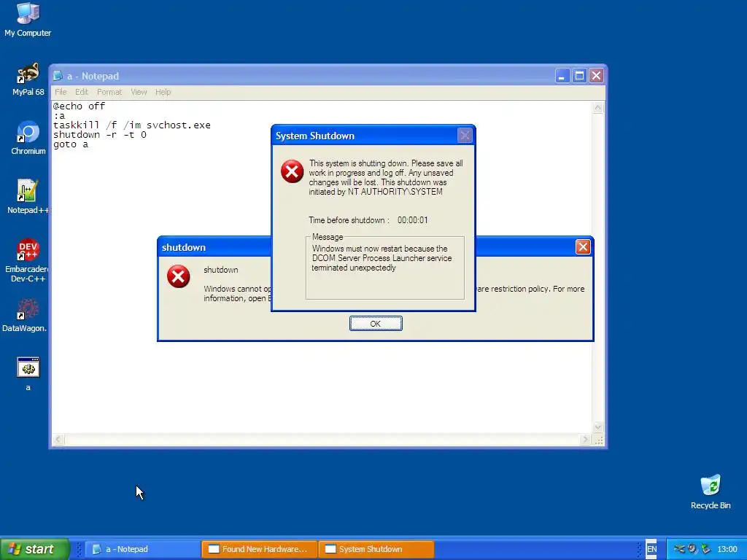
Task: Click Notepad horizontal scrollbar right arrow
Action: (586, 440)
